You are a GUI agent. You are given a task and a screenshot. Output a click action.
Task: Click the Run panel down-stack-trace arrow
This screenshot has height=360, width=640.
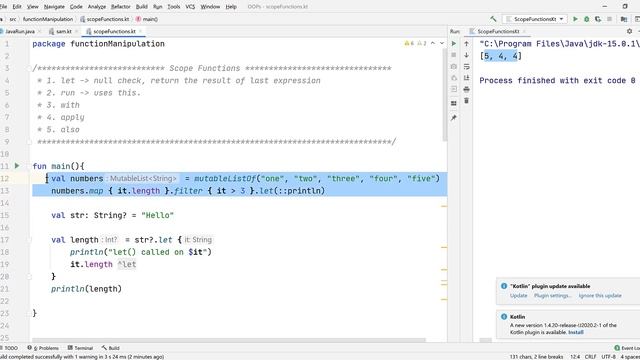click(x=467, y=55)
